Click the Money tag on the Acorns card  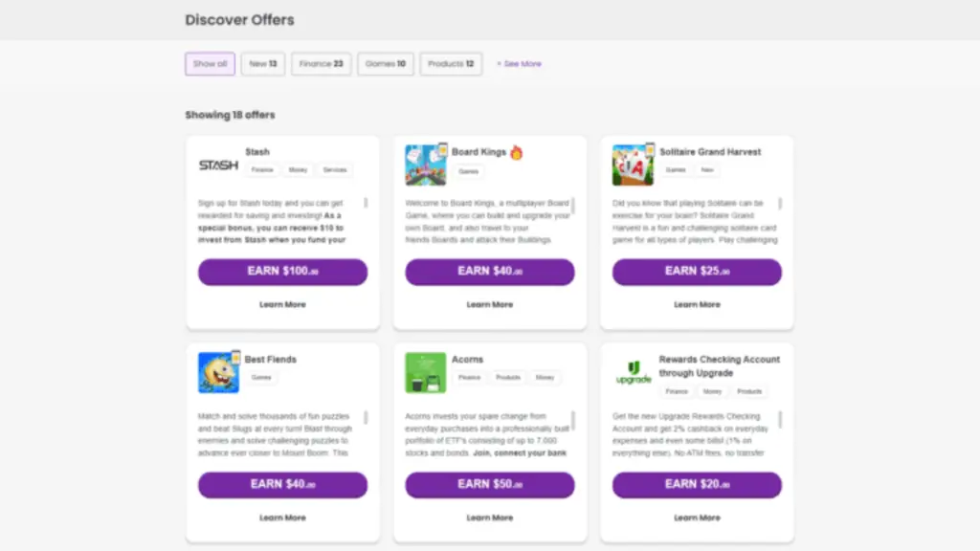[545, 377]
